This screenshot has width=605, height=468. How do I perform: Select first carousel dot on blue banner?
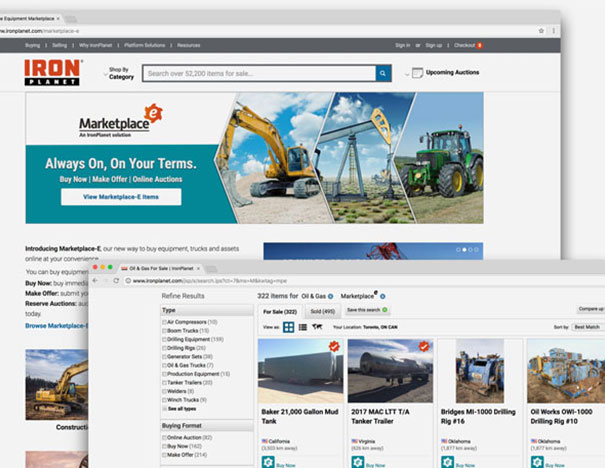pos(458,250)
